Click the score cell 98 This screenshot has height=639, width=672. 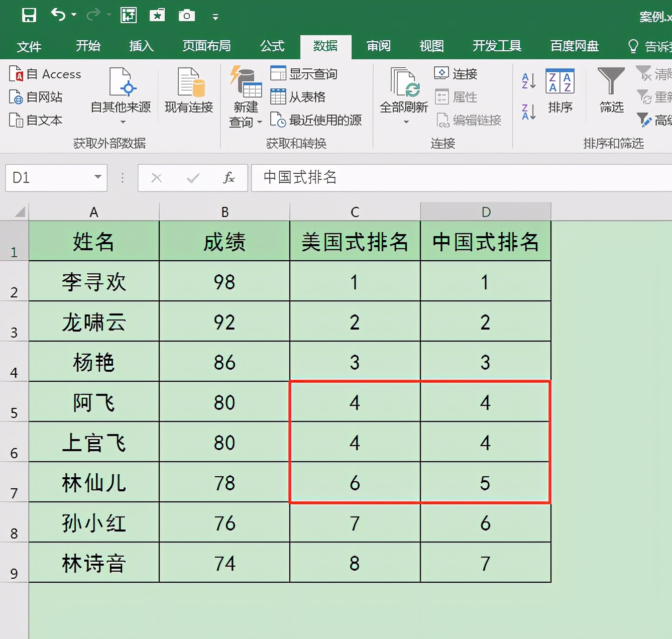(x=225, y=281)
